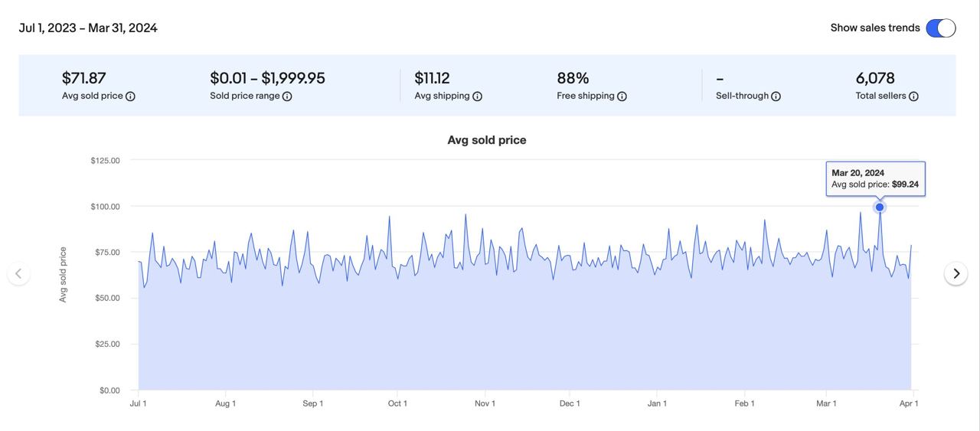The image size is (980, 431).
Task: Click the 6,078 total sellers value
Action: (875, 78)
